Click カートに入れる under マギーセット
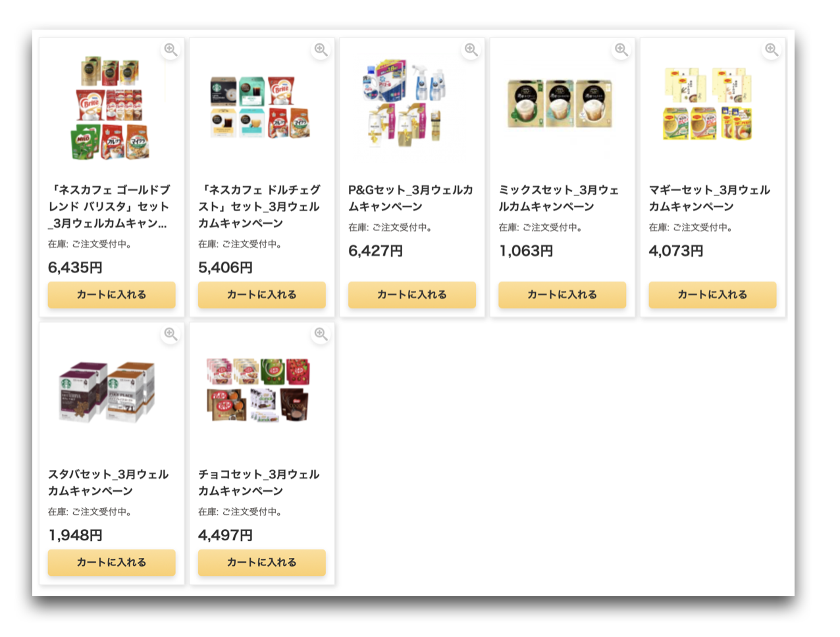The height and width of the screenshot is (637, 840). coord(712,295)
